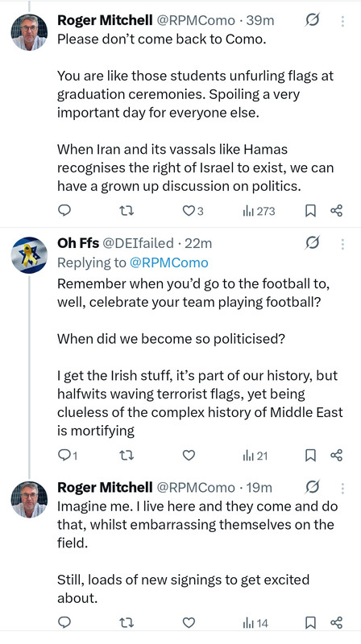Retweet Roger Mitchell's "Imagine me" reply

point(127,622)
